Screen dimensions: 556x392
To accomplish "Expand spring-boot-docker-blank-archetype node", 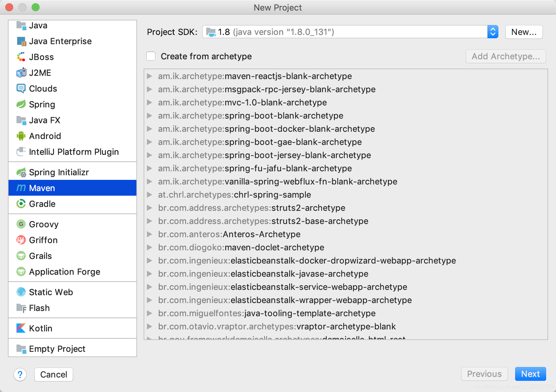I will (x=150, y=129).
